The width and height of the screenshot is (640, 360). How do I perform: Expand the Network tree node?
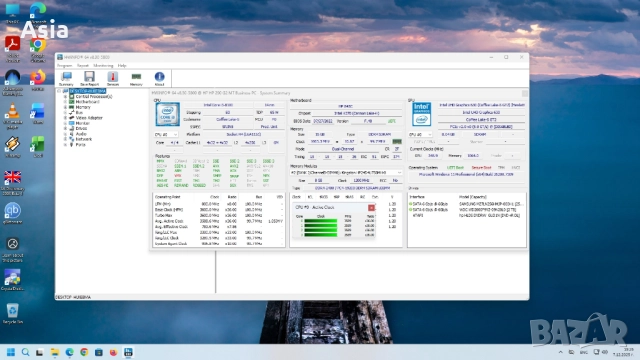[65, 139]
